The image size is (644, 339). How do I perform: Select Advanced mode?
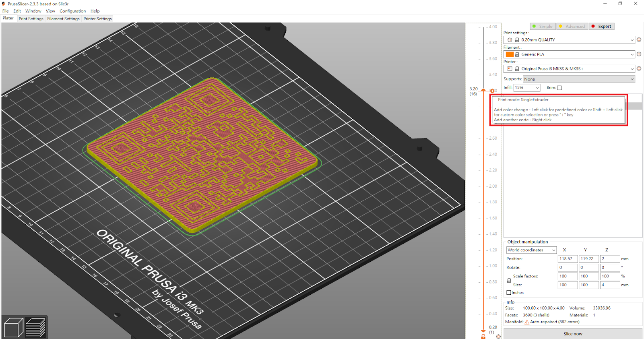pos(572,27)
